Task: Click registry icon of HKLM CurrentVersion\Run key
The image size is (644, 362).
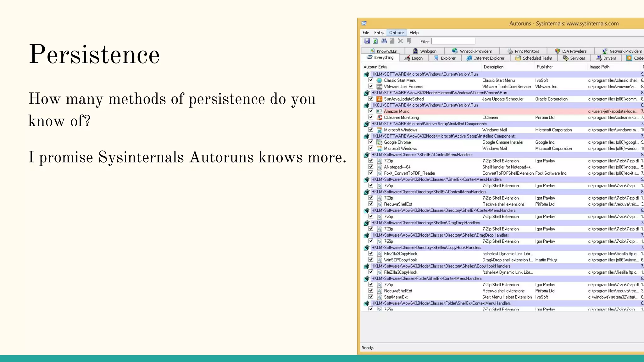Action: click(366, 74)
